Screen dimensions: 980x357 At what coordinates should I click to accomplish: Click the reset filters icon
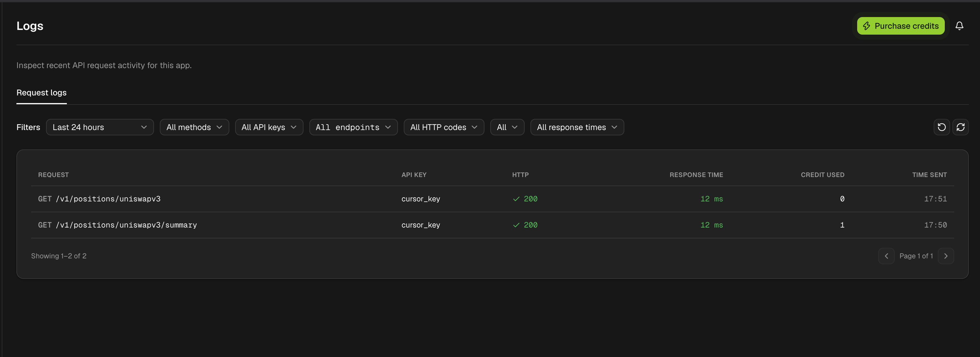point(942,127)
